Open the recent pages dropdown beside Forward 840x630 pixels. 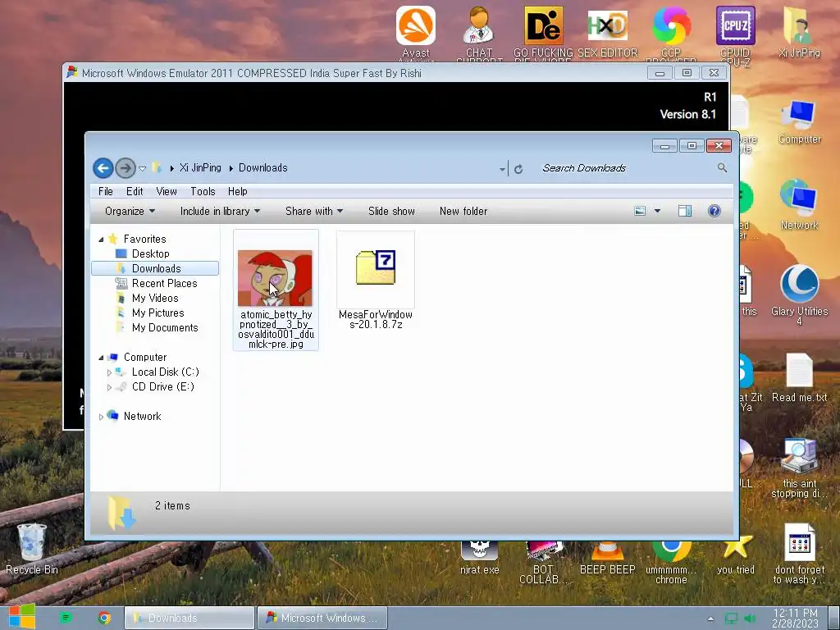pos(143,169)
